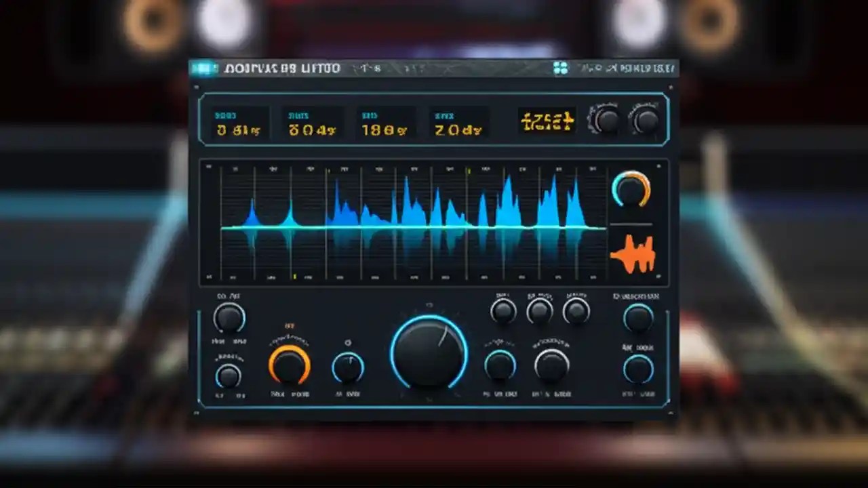
Task: Click the orange knob above the waveform display
Action: coord(631,190)
